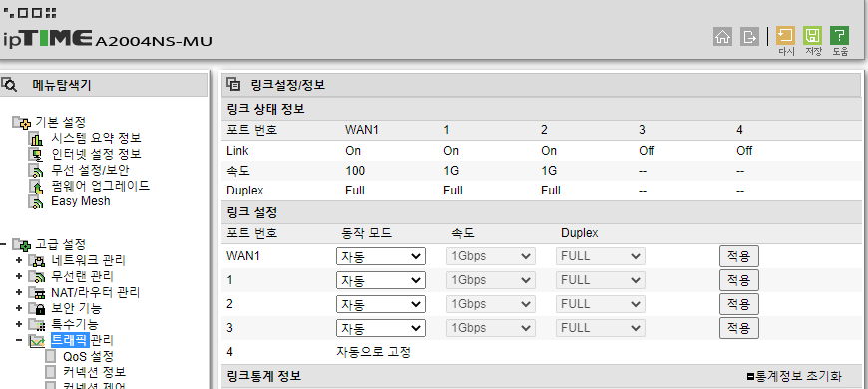Apply WAN1 link setting with 적용

739,256
